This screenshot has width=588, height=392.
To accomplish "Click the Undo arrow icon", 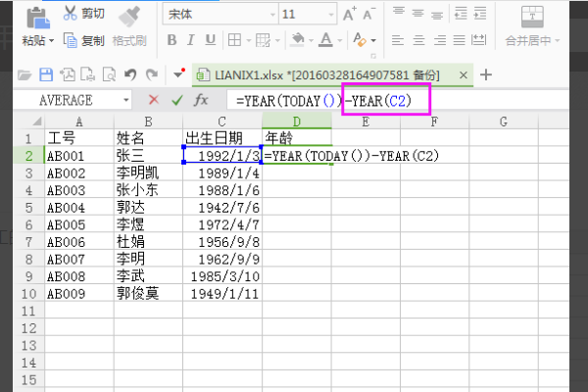I will pos(130,75).
